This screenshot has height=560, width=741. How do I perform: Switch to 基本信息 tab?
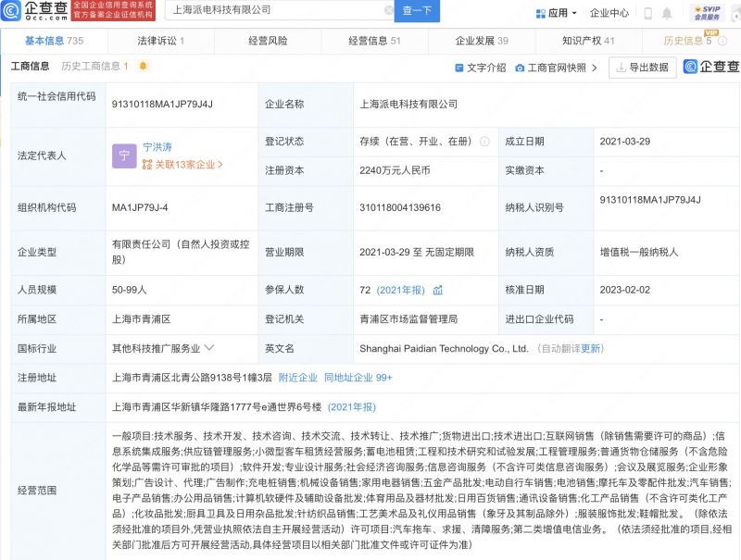tap(54, 41)
